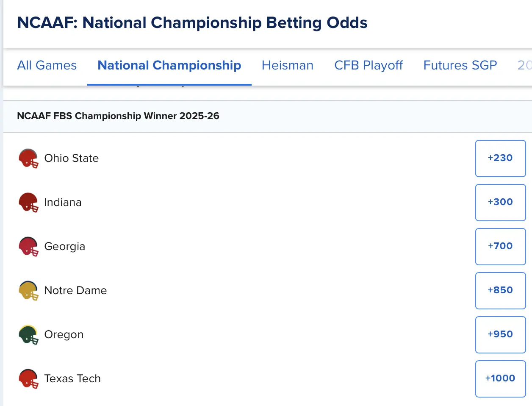Choose Oregon +950 odds button
This screenshot has height=406, width=532.
[x=500, y=334]
